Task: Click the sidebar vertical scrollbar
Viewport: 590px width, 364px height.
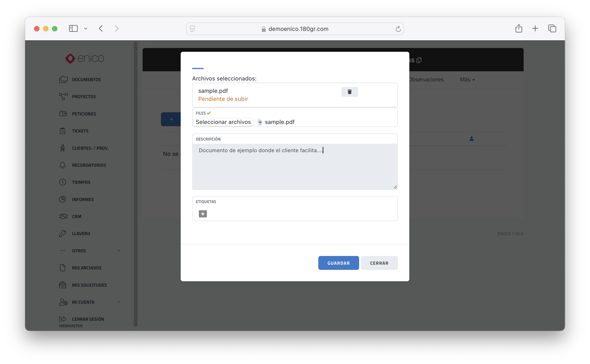Action: 136,183
